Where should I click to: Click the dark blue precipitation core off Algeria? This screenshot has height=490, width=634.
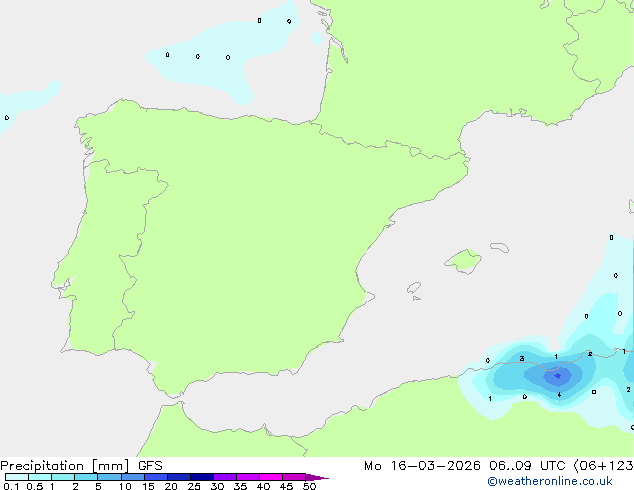[558, 376]
